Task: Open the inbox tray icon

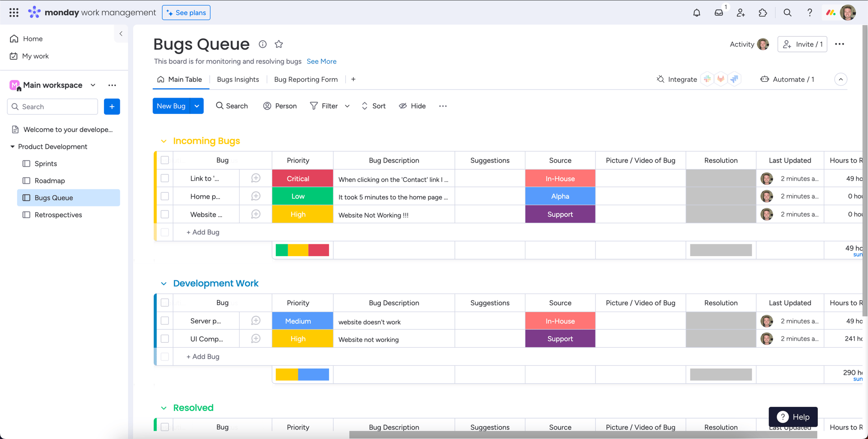Action: (719, 13)
